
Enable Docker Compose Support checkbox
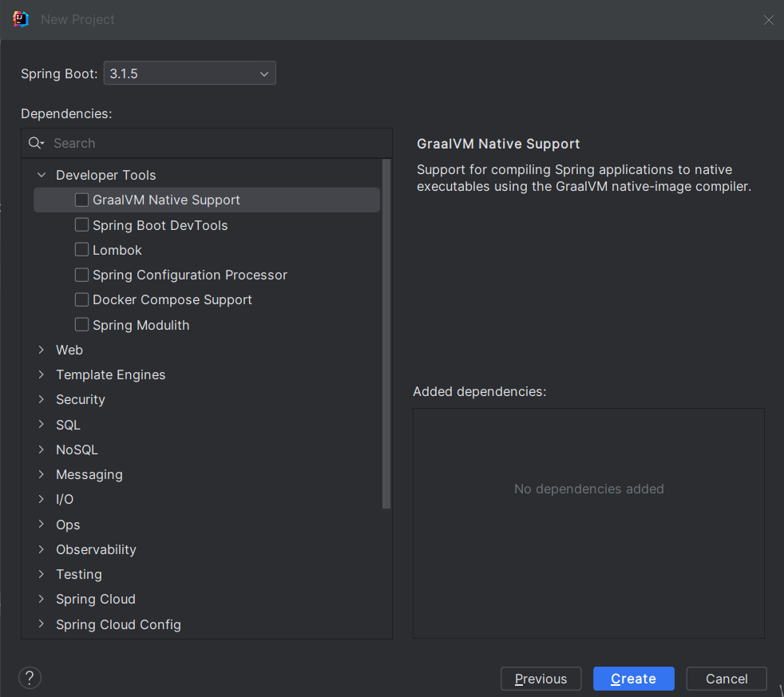(x=81, y=299)
